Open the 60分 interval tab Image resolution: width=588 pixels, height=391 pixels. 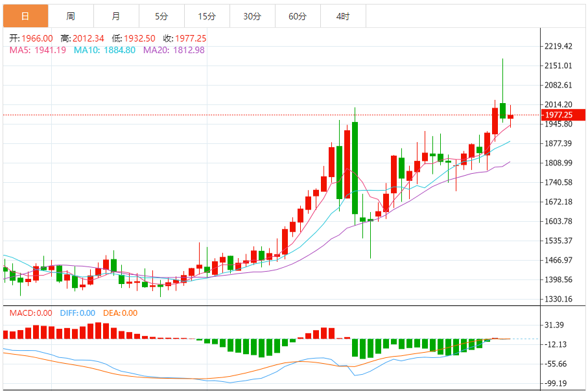pyautogui.click(x=298, y=16)
